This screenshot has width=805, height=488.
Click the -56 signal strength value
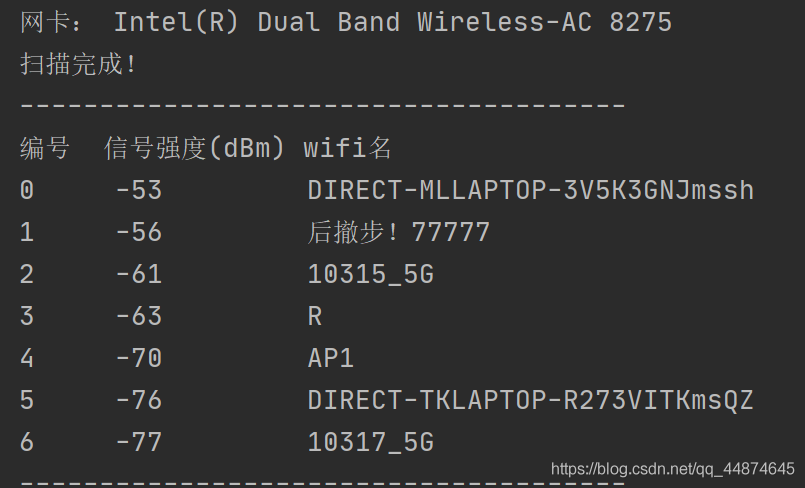(x=138, y=232)
